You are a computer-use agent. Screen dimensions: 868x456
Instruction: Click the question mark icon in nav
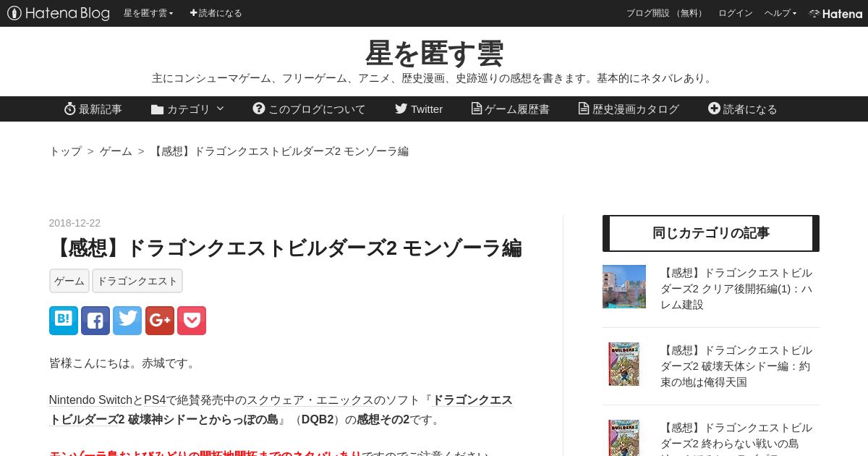coord(259,109)
